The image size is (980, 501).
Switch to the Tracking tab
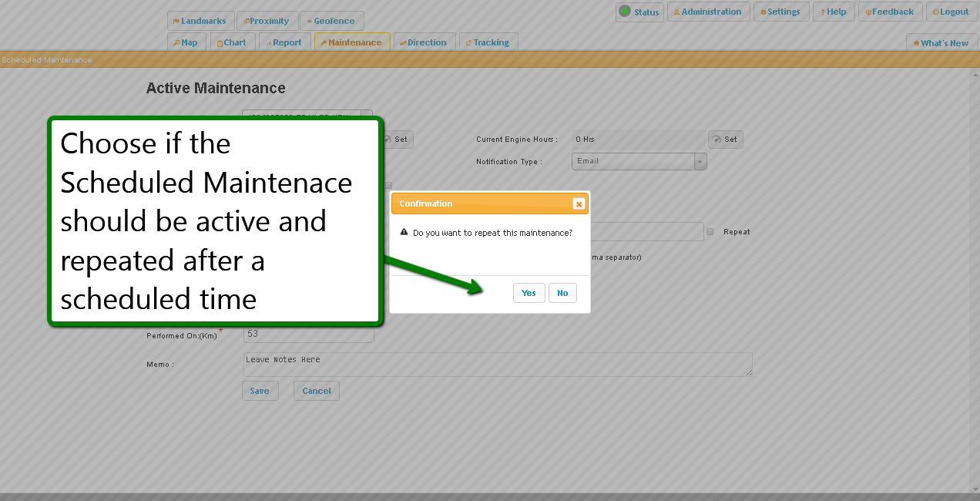(x=488, y=42)
